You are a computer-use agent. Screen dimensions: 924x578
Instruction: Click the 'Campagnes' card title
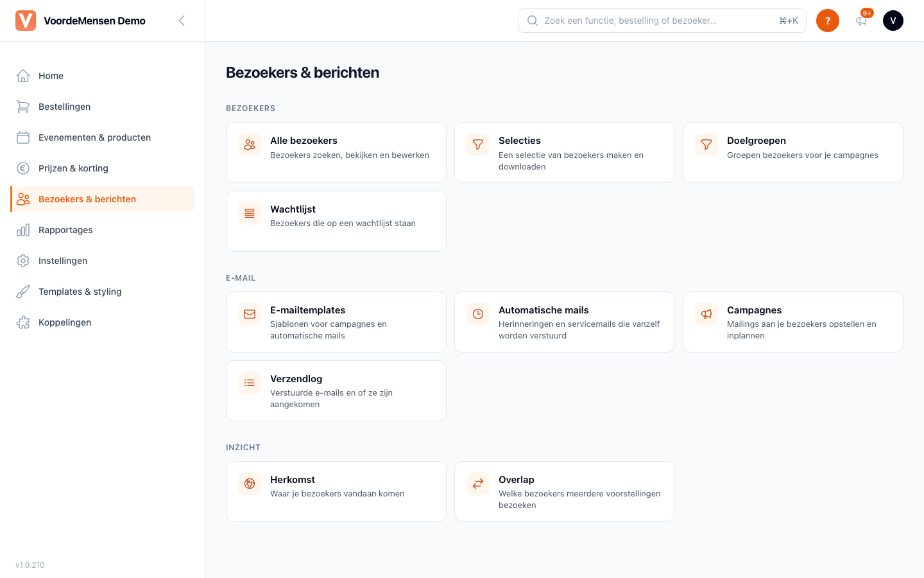tap(754, 310)
